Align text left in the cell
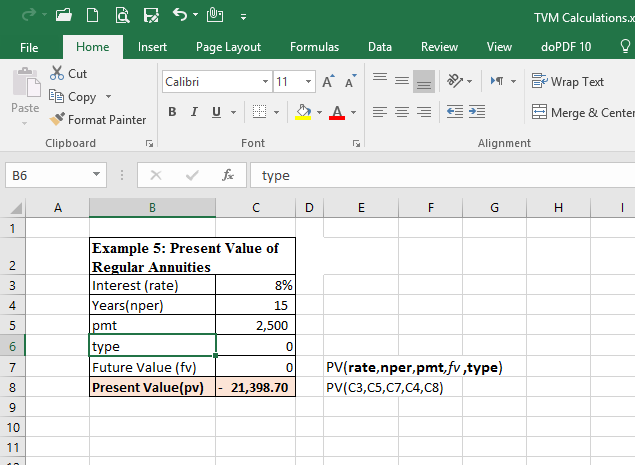The height and width of the screenshot is (465, 635). (x=380, y=112)
